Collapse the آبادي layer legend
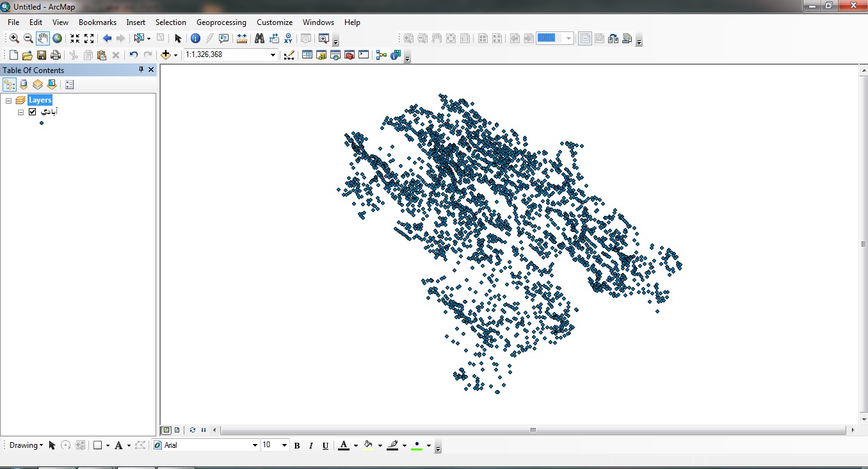This screenshot has width=868, height=469. point(20,112)
